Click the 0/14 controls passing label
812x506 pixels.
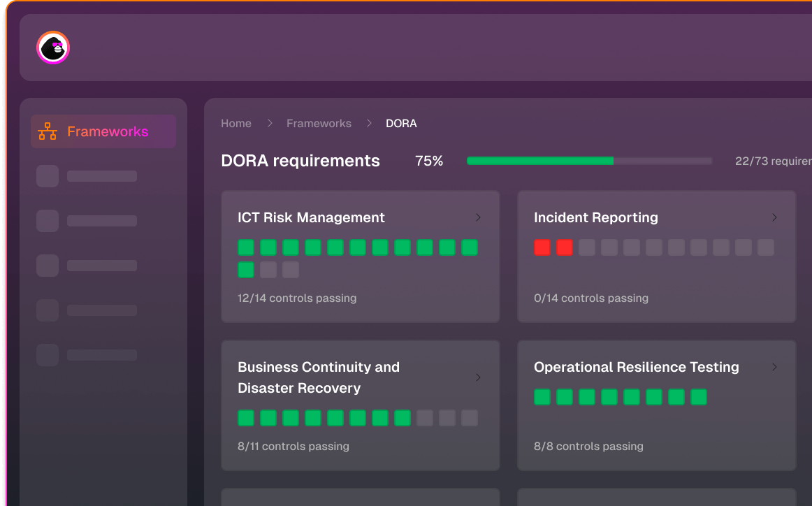pyautogui.click(x=591, y=298)
